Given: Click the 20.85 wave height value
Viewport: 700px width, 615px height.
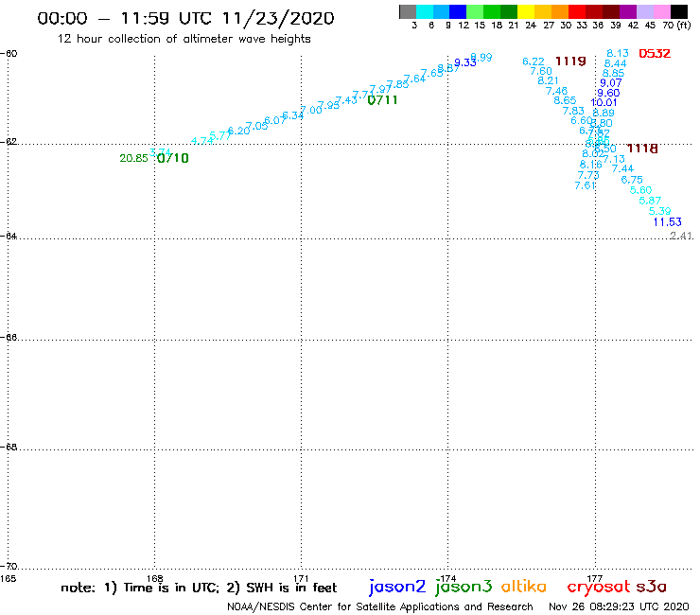Looking at the screenshot, I should click(133, 158).
